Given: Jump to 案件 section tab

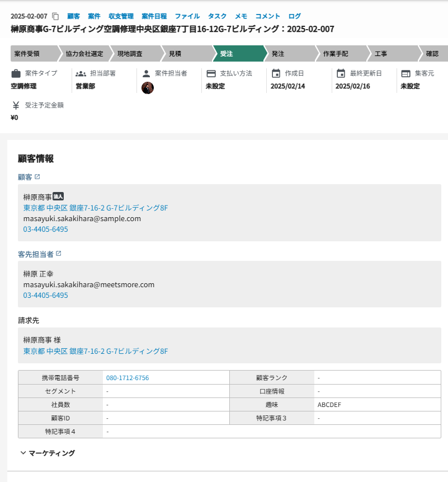Looking at the screenshot, I should pyautogui.click(x=94, y=16).
